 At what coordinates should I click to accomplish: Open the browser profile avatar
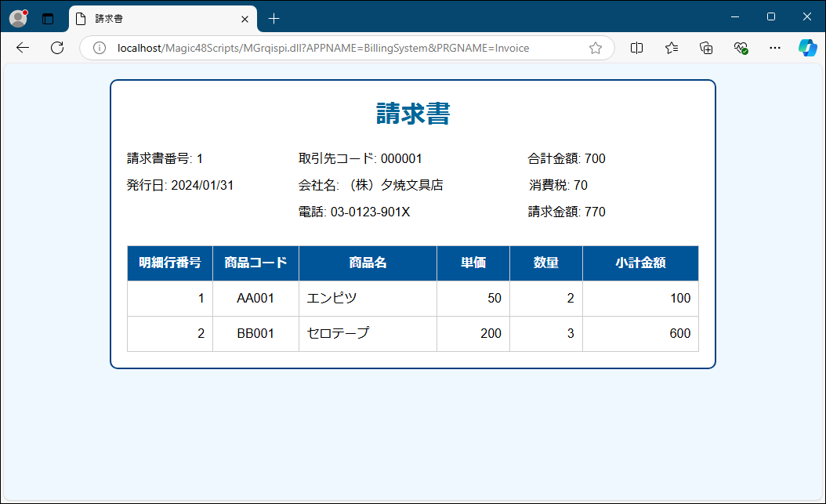[x=18, y=17]
